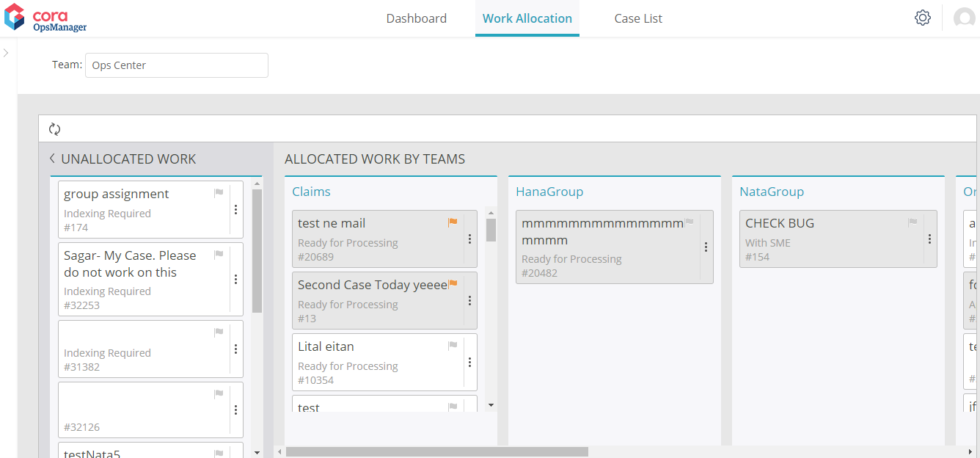Expand the left sidebar chevron
This screenshot has width=980, height=458.
tap(6, 53)
